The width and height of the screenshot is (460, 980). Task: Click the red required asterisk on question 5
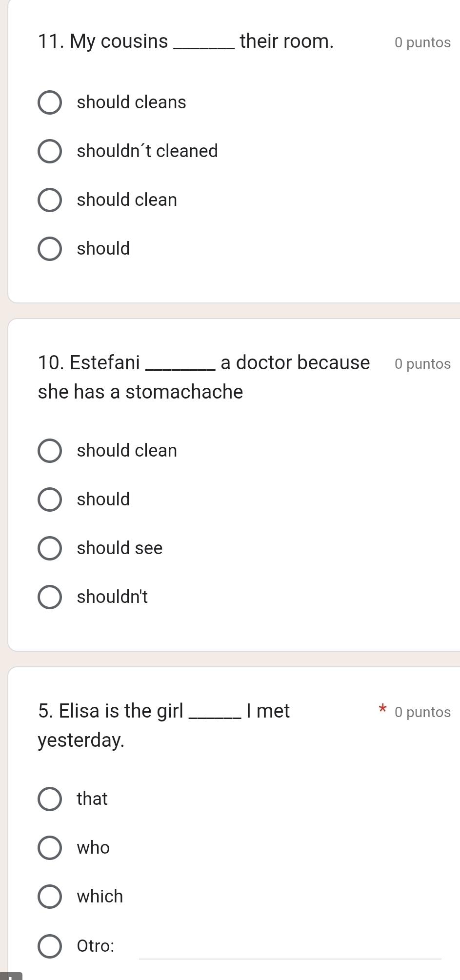[x=383, y=709]
